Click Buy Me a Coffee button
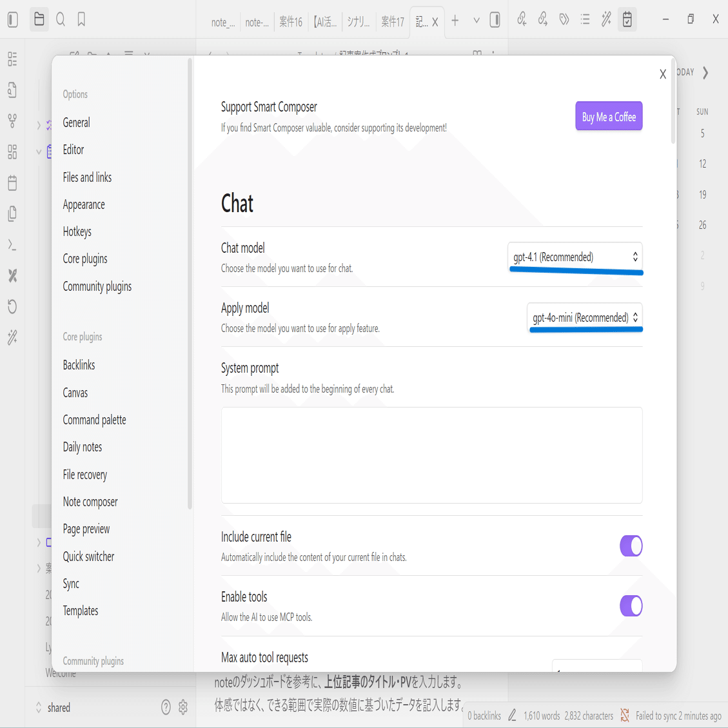The image size is (728, 728). tap(609, 117)
